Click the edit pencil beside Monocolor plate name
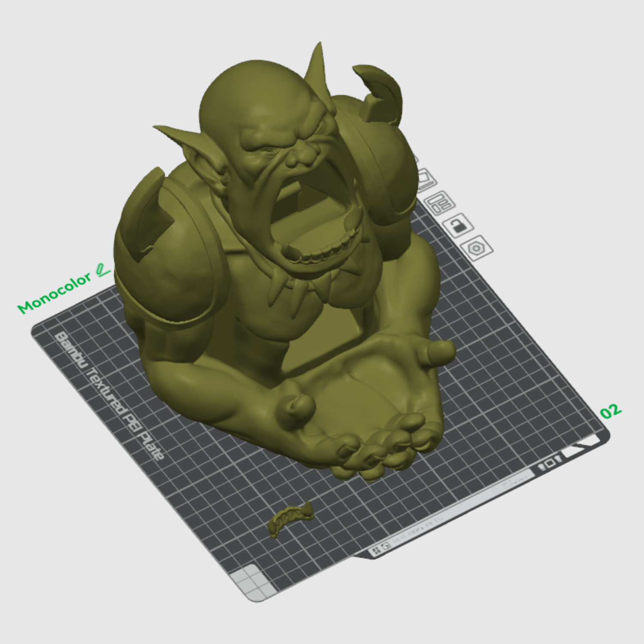Image resolution: width=644 pixels, height=644 pixels. click(103, 270)
